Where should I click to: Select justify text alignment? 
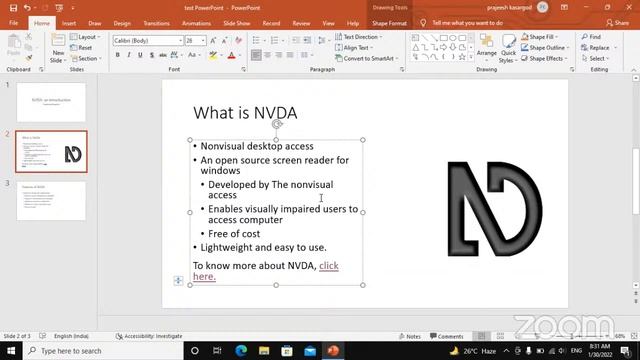tap(290, 55)
